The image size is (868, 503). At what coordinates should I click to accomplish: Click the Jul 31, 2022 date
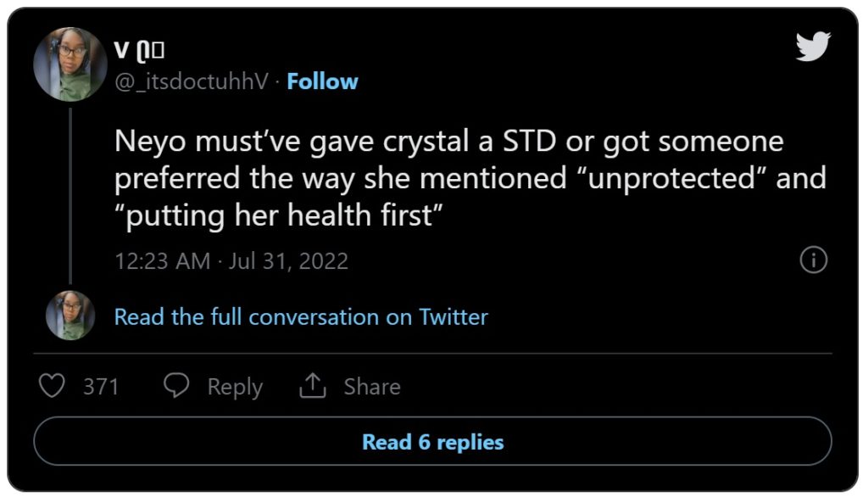[x=288, y=261]
